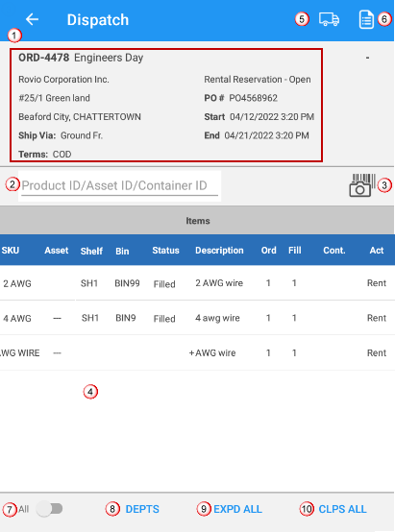Viewport: 395px width, 532px height.
Task: Select the Fill column header
Action: click(x=294, y=251)
